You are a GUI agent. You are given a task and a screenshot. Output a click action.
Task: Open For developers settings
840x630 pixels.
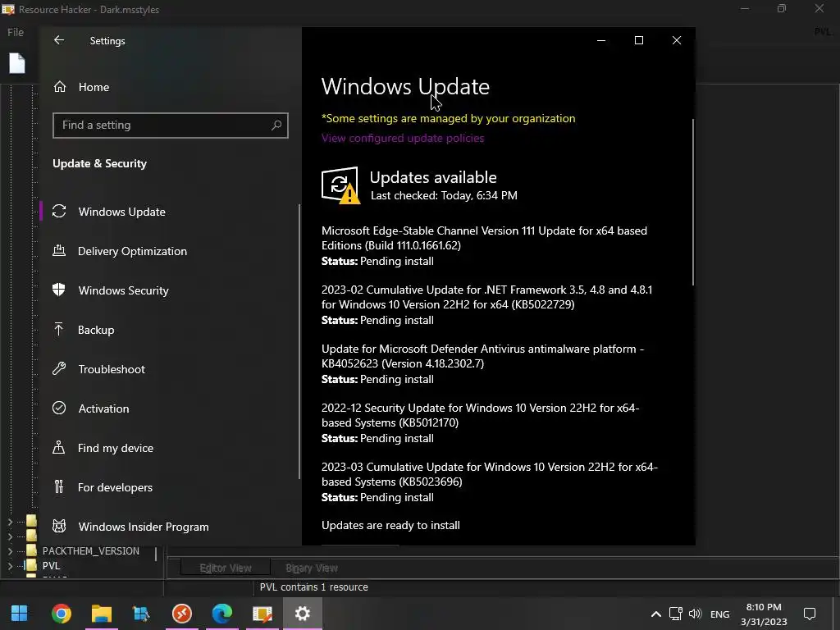point(115,487)
